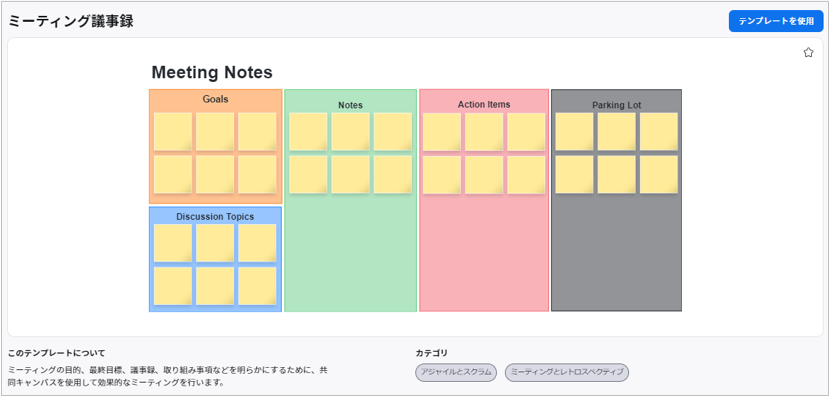The height and width of the screenshot is (397, 830).
Task: Click the template description paragraph
Action: 168,376
